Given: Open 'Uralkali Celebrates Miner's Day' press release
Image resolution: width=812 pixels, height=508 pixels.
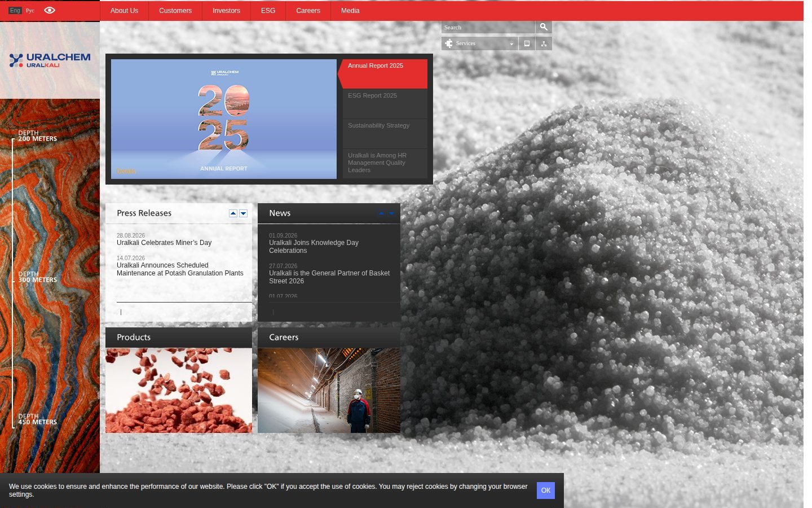Looking at the screenshot, I should point(164,243).
